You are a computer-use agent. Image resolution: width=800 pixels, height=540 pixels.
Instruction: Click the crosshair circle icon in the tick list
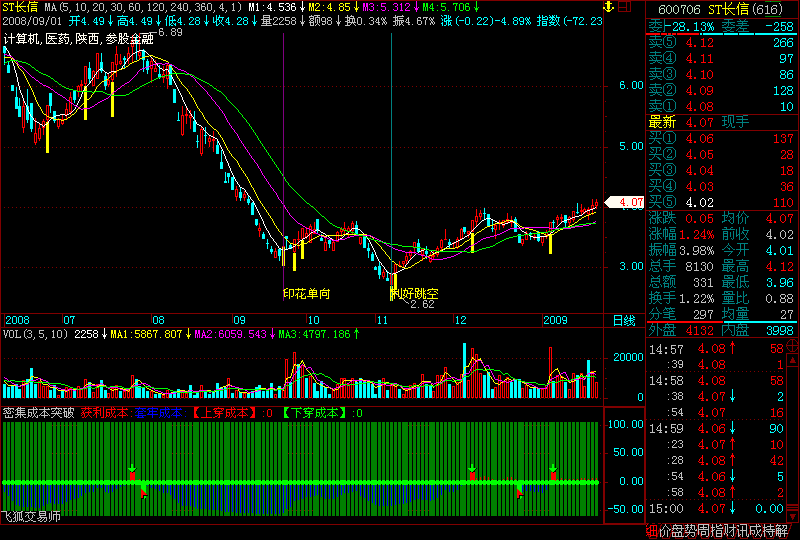[x=792, y=347]
